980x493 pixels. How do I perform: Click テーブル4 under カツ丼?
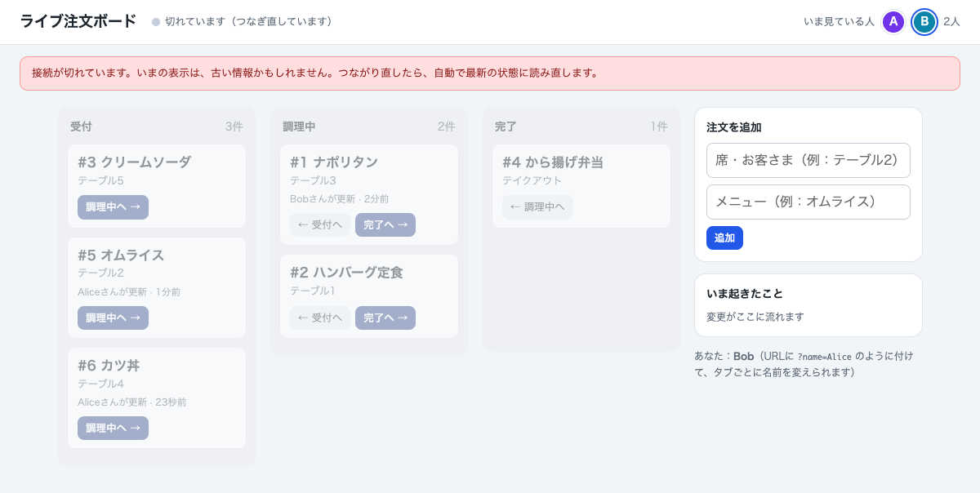pyautogui.click(x=100, y=384)
